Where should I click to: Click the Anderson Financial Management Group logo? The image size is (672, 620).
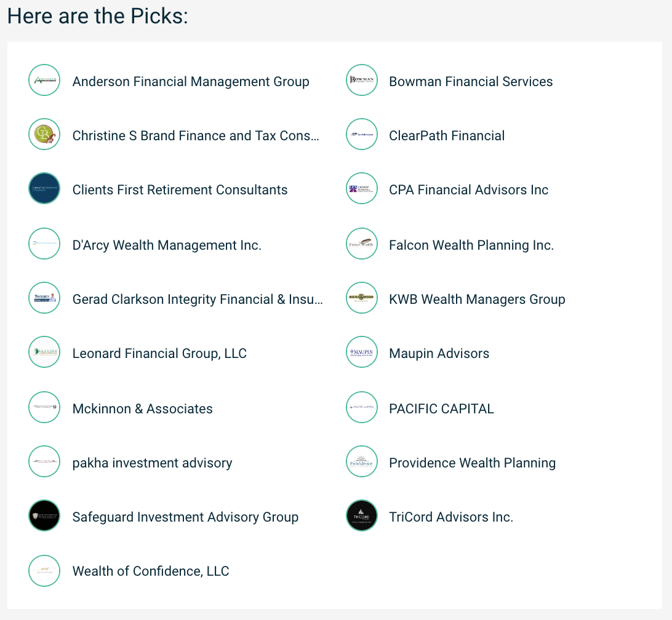(x=44, y=80)
